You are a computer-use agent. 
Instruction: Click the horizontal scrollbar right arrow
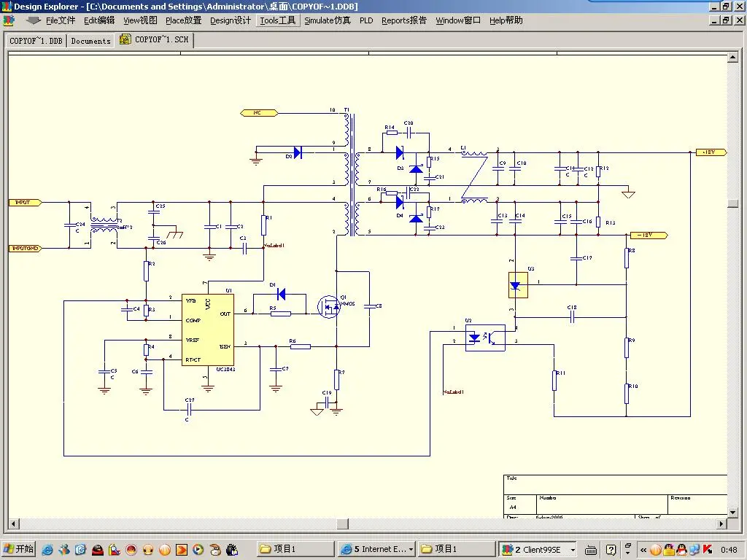pyautogui.click(x=721, y=524)
